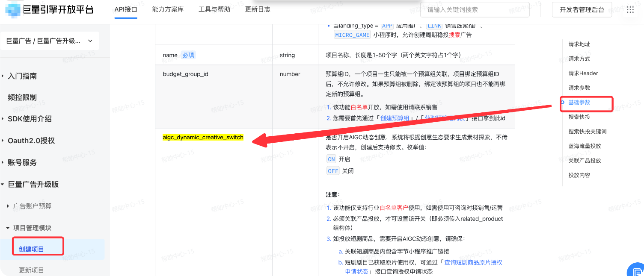This screenshot has height=276, width=644.
Task: Jump to the 请求Header anchor
Action: click(x=583, y=73)
